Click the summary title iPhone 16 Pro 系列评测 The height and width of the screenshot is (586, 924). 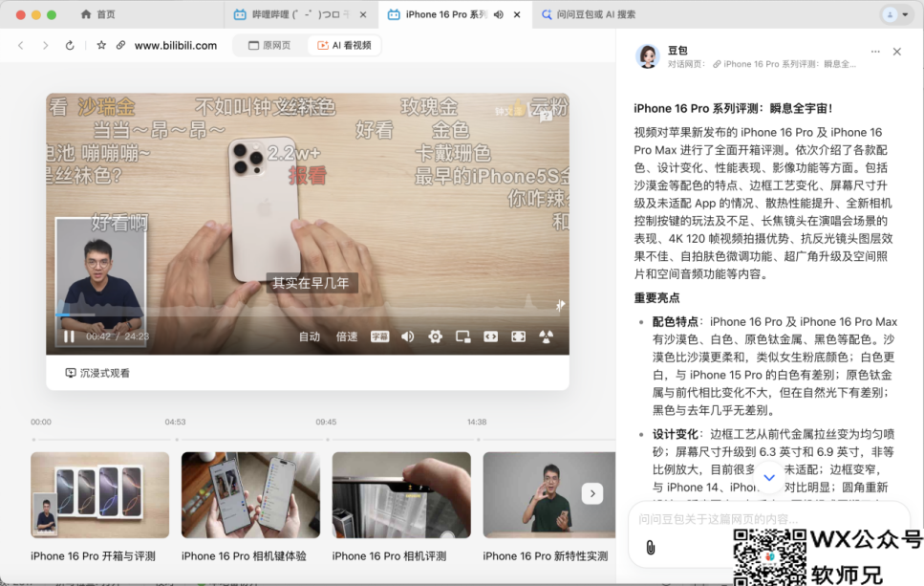pyautogui.click(x=733, y=108)
